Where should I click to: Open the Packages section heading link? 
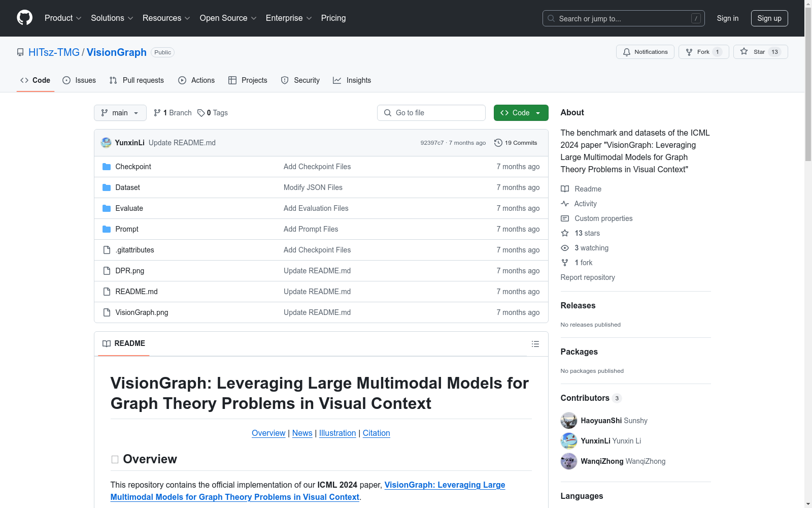tap(579, 352)
